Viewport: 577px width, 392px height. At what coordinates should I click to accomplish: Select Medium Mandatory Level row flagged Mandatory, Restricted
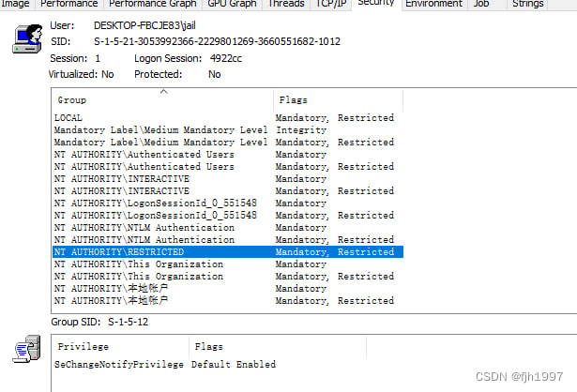(228, 142)
